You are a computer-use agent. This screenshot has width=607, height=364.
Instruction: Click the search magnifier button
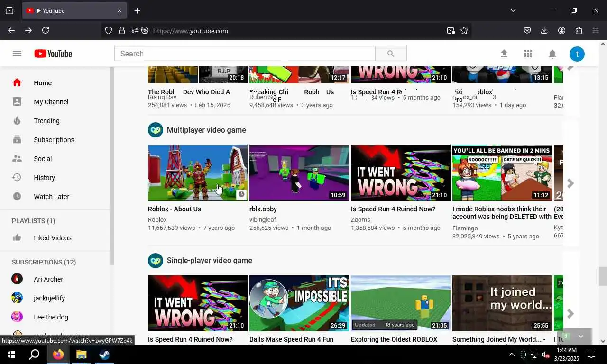pyautogui.click(x=391, y=54)
